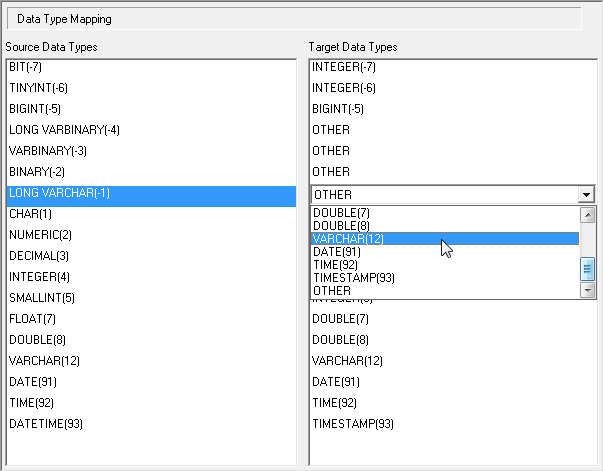Click the dropdown list scroll down arrow

coord(588,290)
